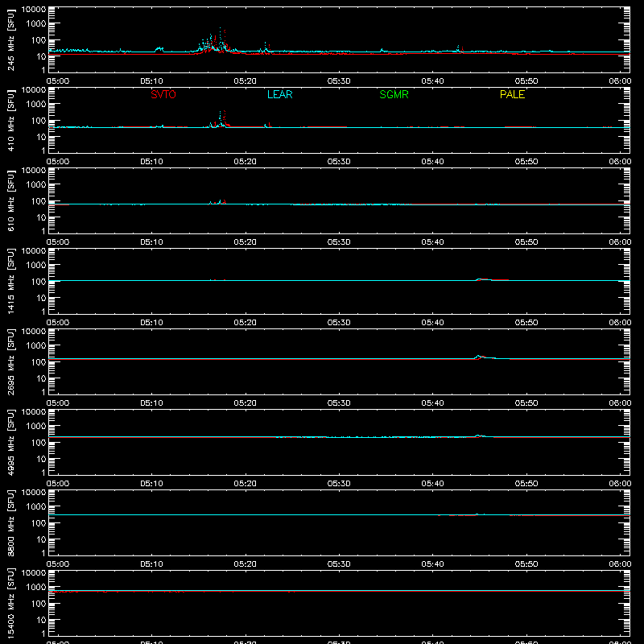The image size is (644, 644).
Task: Click 05:20 label under the 245 MHz plot
Action: coord(246,81)
